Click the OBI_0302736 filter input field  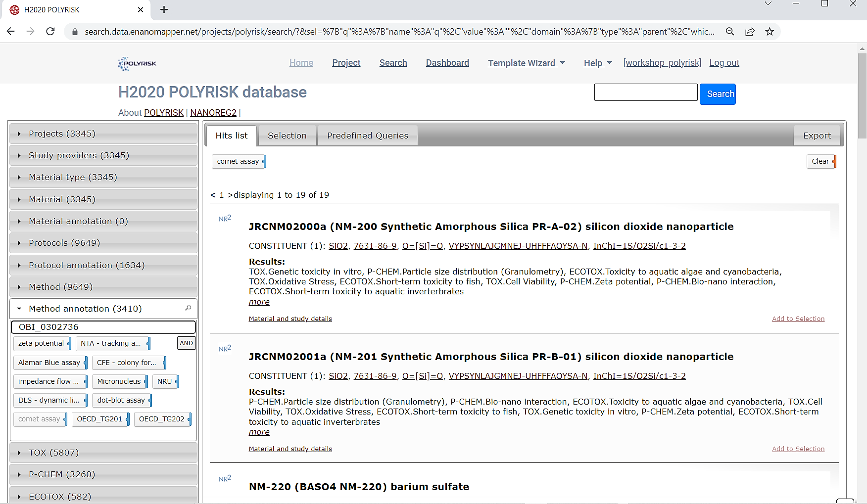point(103,327)
